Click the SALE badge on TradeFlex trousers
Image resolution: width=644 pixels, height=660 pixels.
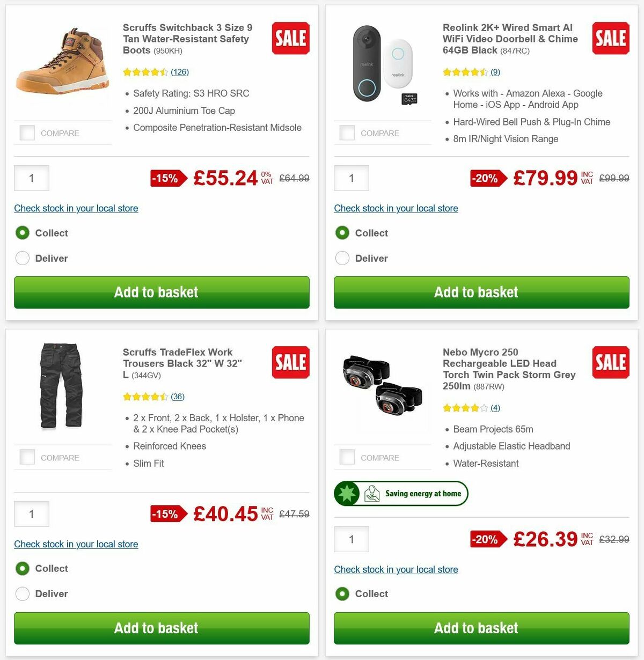(x=290, y=363)
